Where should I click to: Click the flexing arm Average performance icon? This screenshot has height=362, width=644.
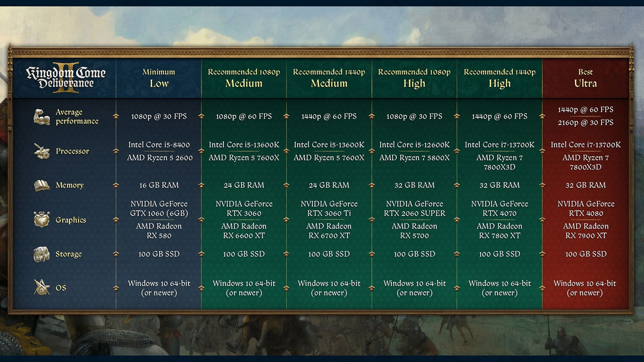click(x=42, y=117)
